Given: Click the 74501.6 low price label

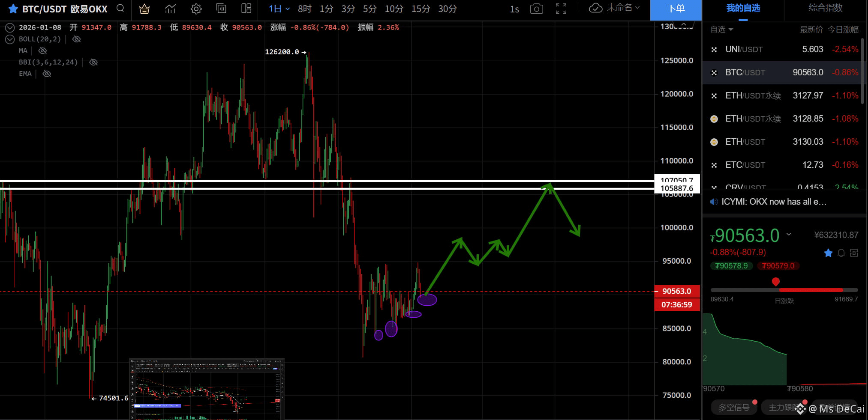Looking at the screenshot, I should click(x=114, y=398).
